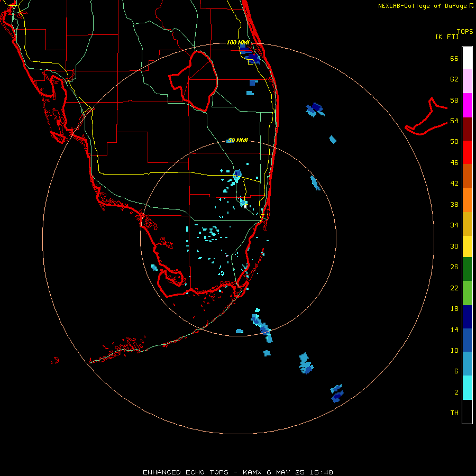Click the 22 scale label
The width and height of the screenshot is (476, 476).
[x=454, y=288]
